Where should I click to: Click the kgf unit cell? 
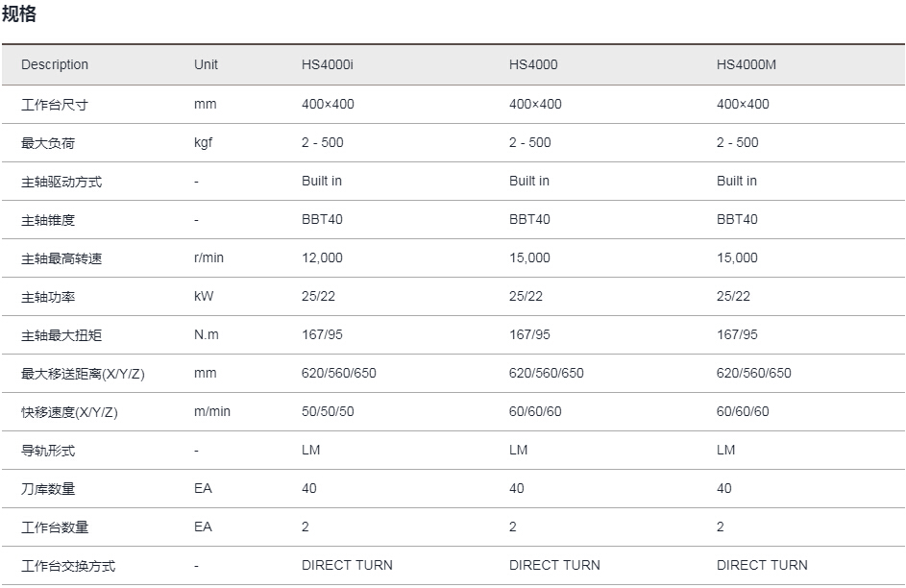pos(204,142)
